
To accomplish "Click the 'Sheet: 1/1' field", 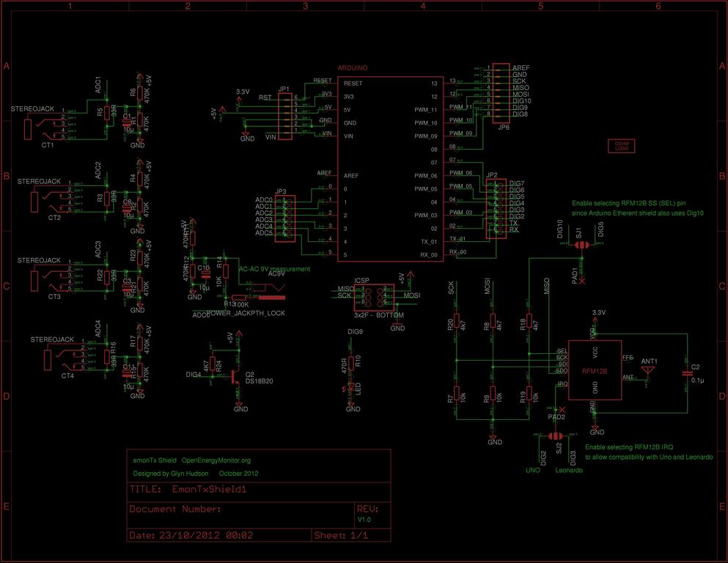I will click(x=351, y=535).
